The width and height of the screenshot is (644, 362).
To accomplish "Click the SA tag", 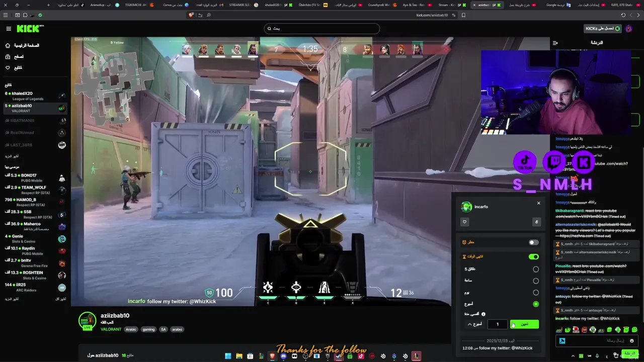I will 164,329.
